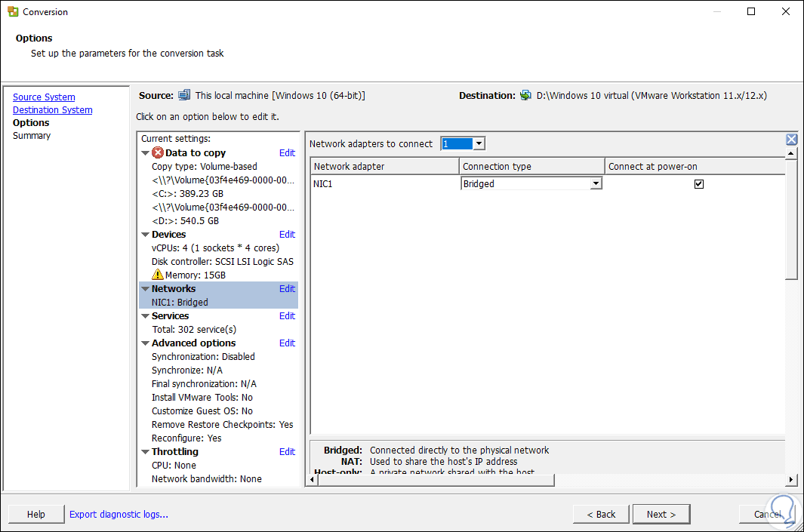Image resolution: width=804 pixels, height=532 pixels.
Task: Select 'Network bandwidth: None' entry
Action: tap(207, 478)
